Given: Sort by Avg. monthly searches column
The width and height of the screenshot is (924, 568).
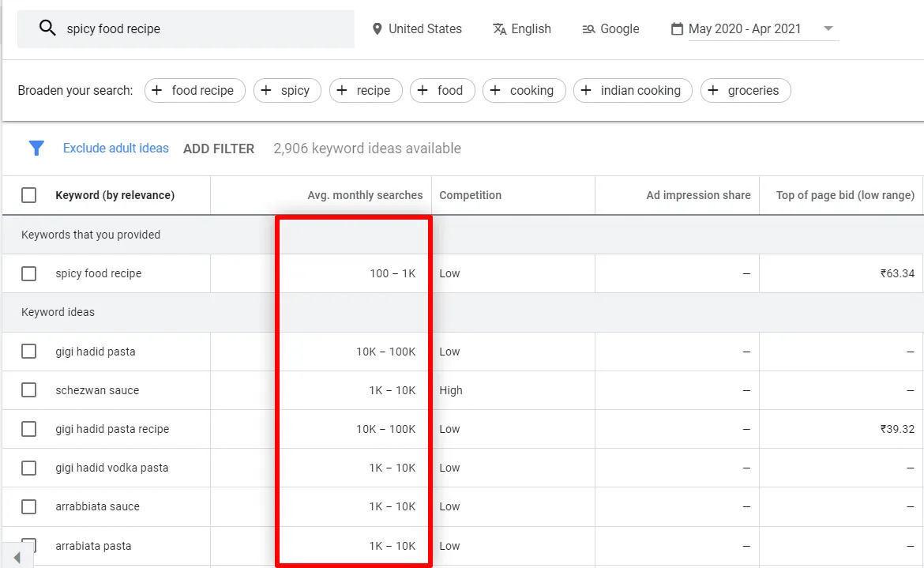Looking at the screenshot, I should [x=365, y=195].
